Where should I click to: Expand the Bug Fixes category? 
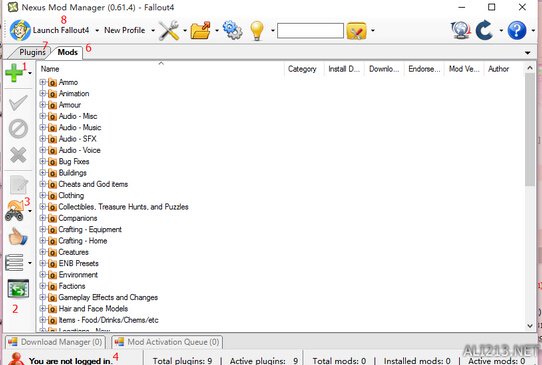(x=43, y=161)
